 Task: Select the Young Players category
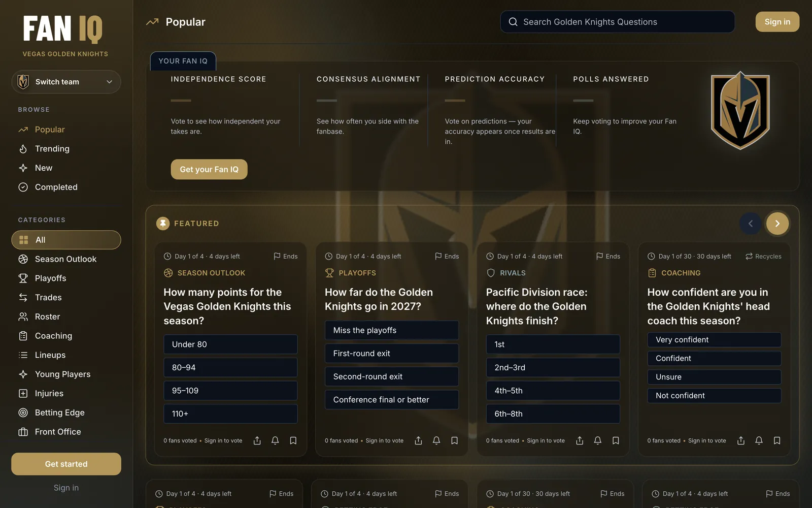click(66, 374)
